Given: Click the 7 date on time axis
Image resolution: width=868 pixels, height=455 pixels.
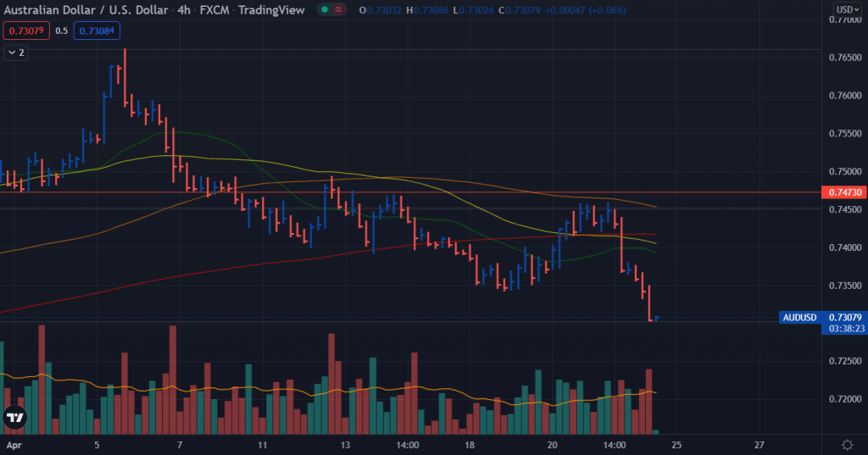Looking at the screenshot, I should click(180, 445).
